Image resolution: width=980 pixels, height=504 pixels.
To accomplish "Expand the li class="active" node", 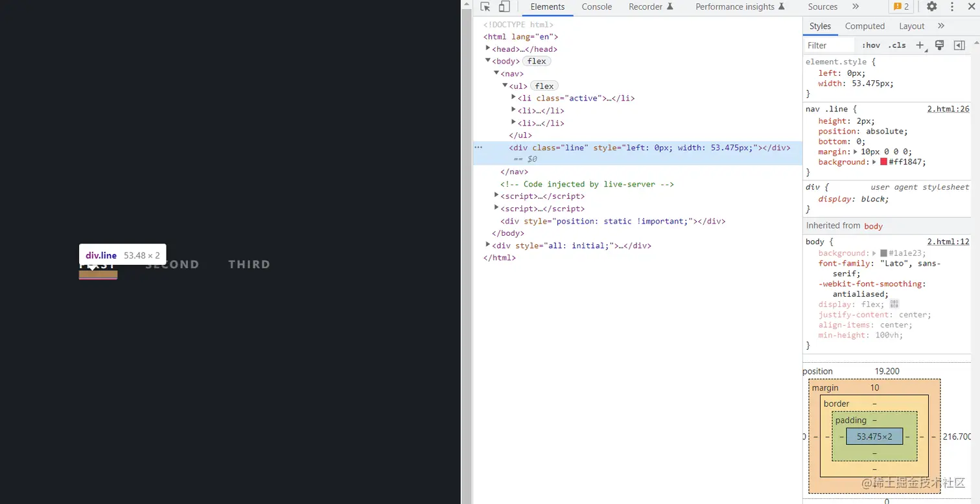I will [513, 98].
